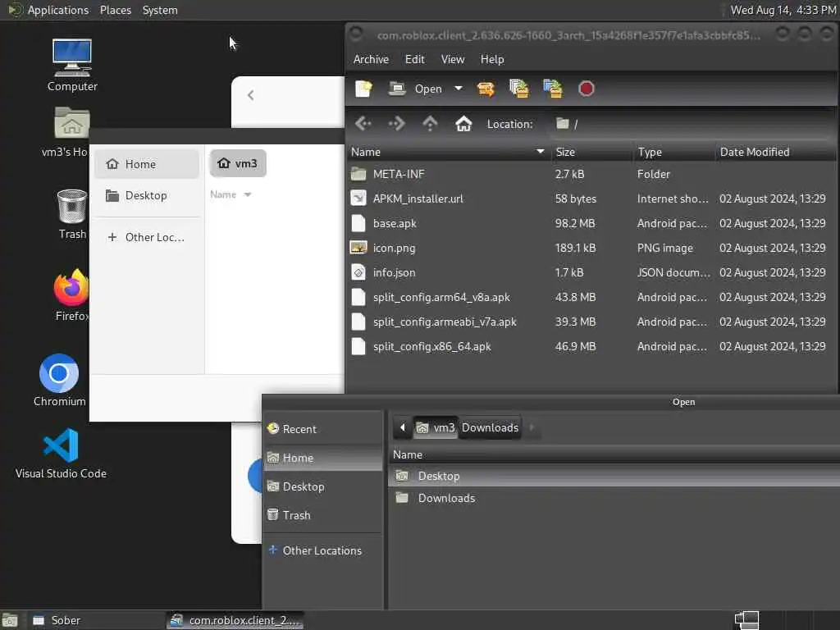Select split_config.armeabi_v7a.apk

pyautogui.click(x=591, y=322)
